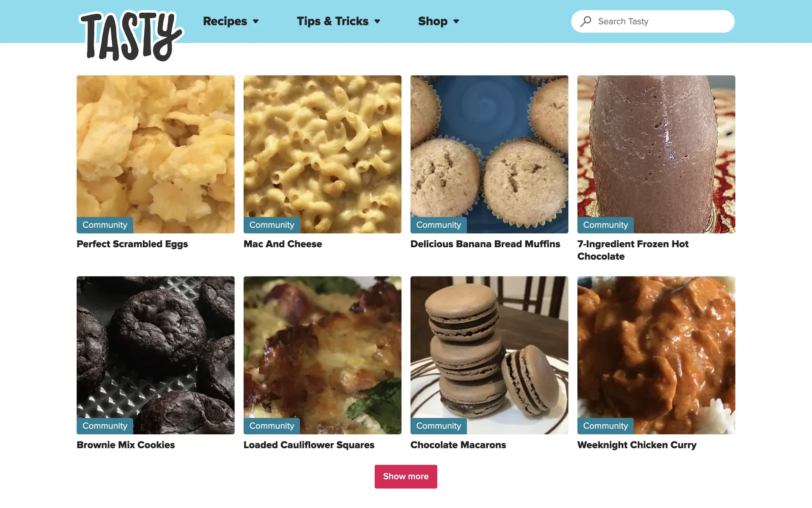
Task: Expand the Recipes dropdown arrow
Action: 256,21
